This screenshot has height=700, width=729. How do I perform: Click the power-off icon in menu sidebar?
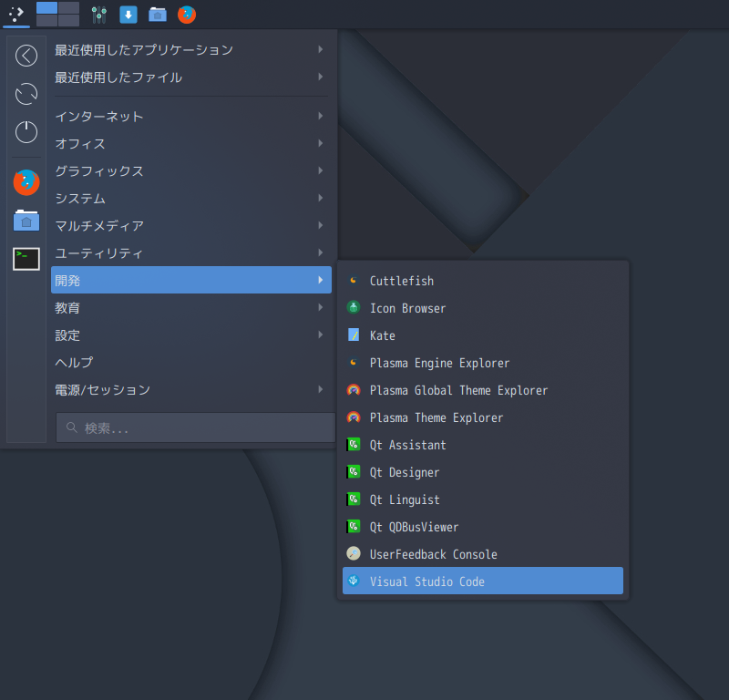[26, 132]
